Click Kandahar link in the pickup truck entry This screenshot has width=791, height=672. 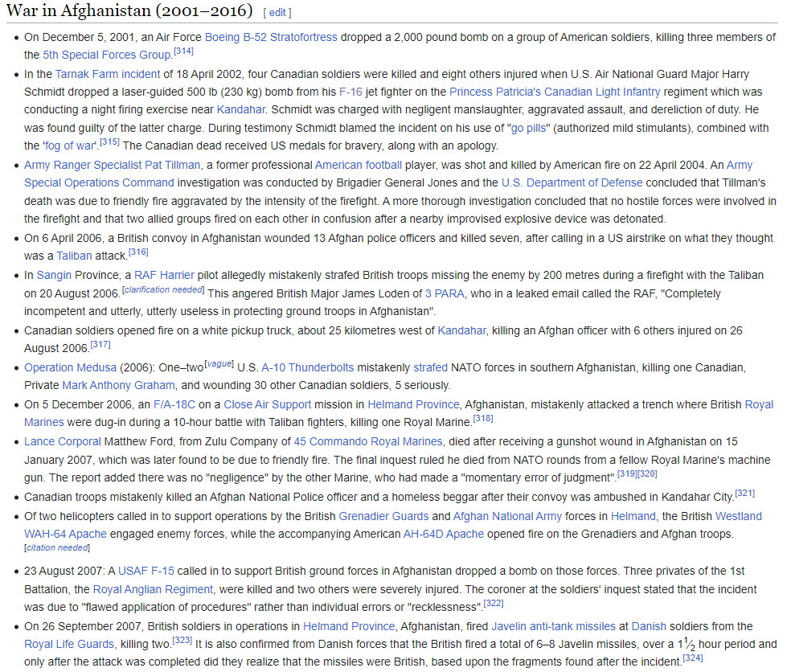coord(461,330)
